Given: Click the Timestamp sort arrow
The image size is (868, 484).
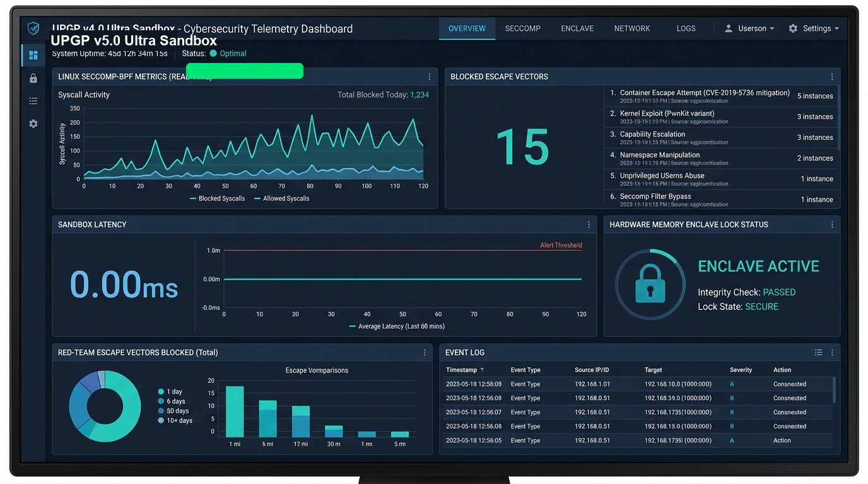Looking at the screenshot, I should tap(483, 370).
